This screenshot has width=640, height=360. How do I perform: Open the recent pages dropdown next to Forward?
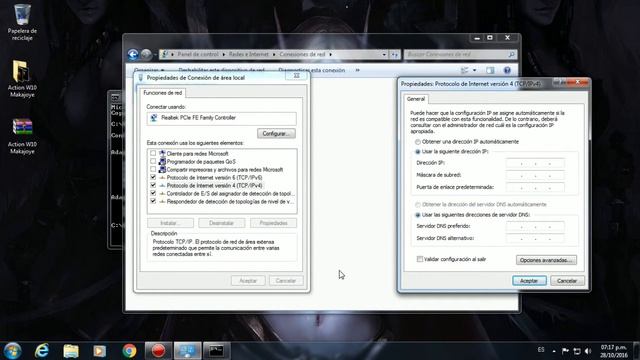155,54
